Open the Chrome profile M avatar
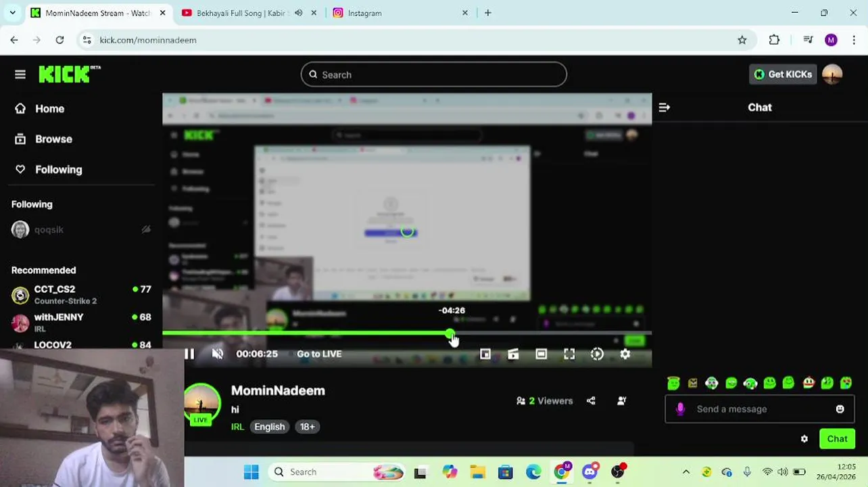 click(831, 40)
